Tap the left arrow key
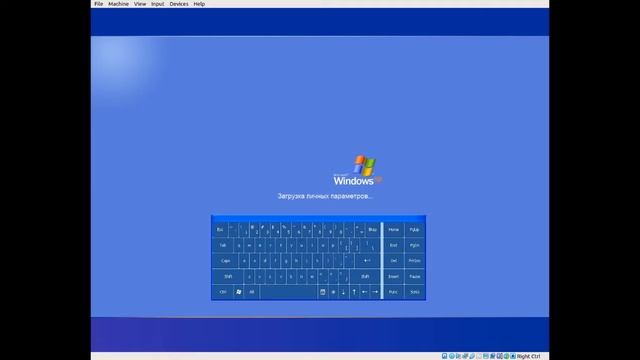Screen dimensions: 640x360 (364, 292)
